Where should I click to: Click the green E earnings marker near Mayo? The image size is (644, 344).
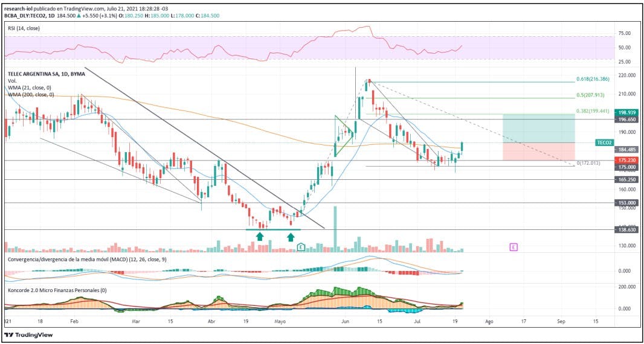[x=301, y=247]
